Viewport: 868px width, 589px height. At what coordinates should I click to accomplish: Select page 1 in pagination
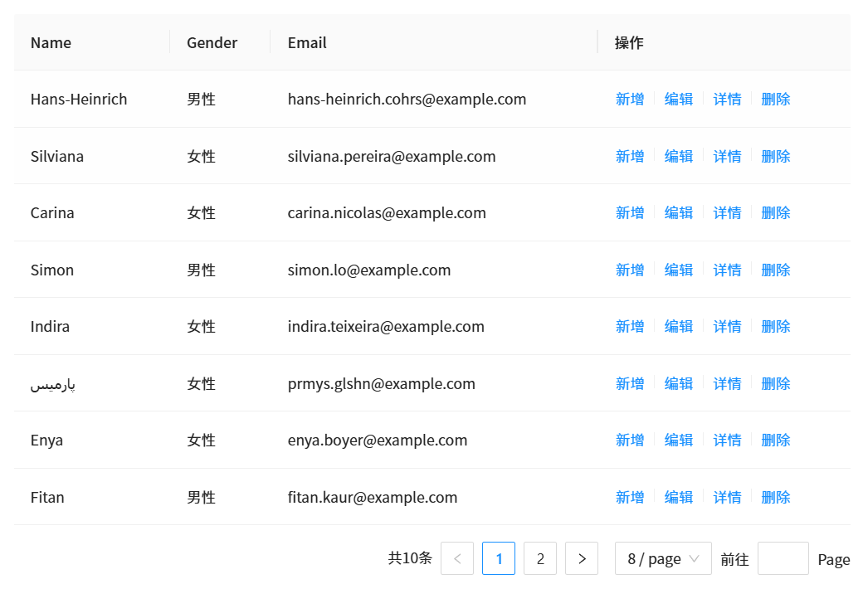(x=499, y=558)
